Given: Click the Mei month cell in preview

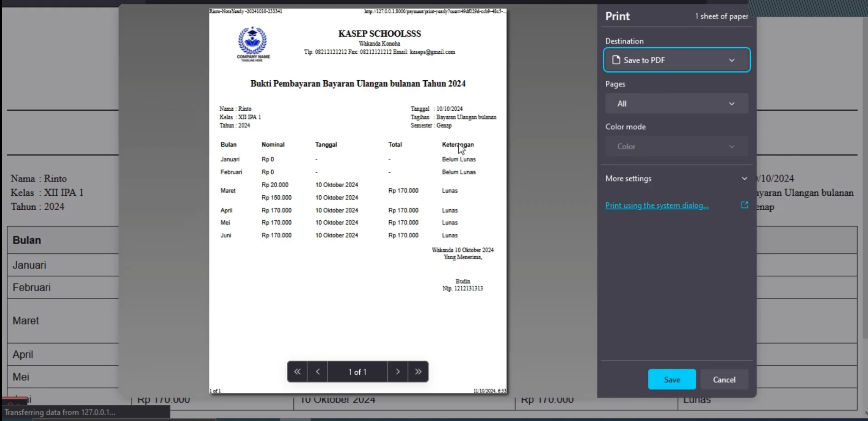Looking at the screenshot, I should click(225, 222).
